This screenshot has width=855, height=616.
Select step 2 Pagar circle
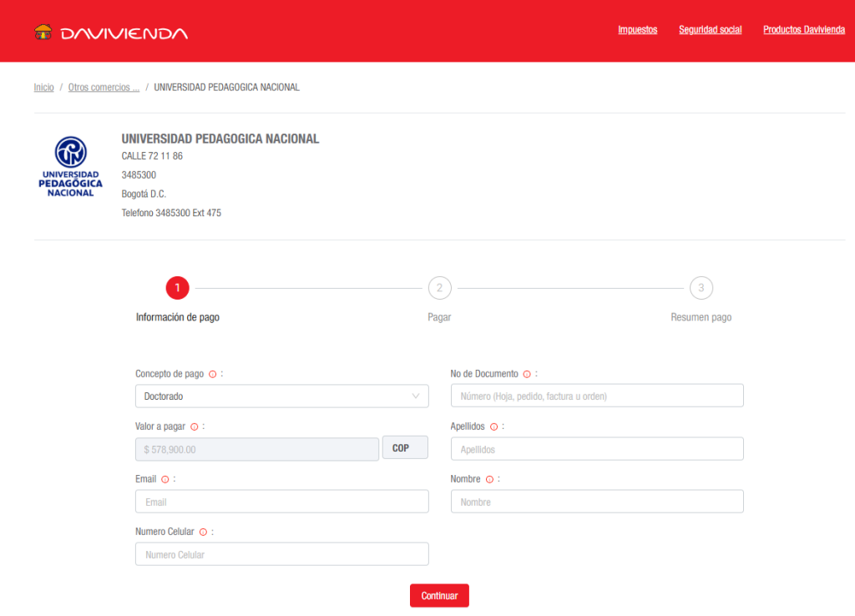click(x=439, y=288)
